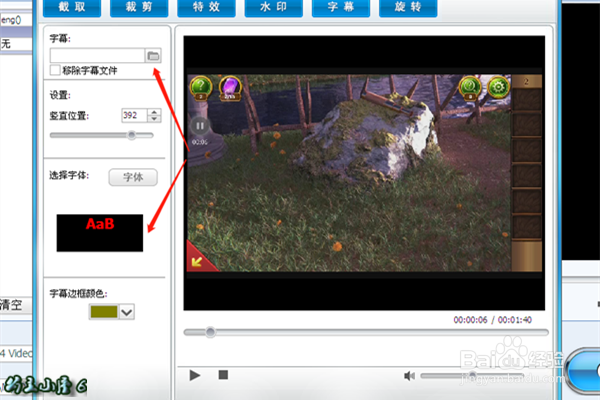
Task: Switch to the 水印 tab
Action: click(x=274, y=8)
